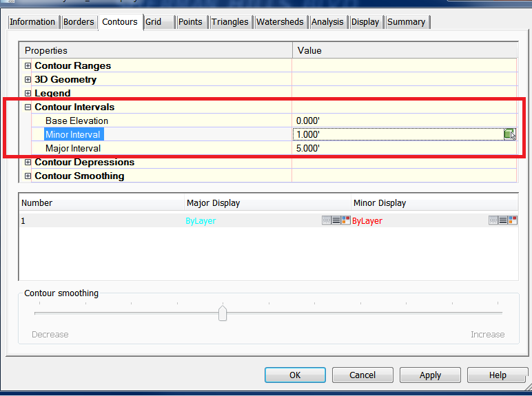Screen dimensions: 532x396
Task: Open Major Display color picker icon
Action: [346, 220]
